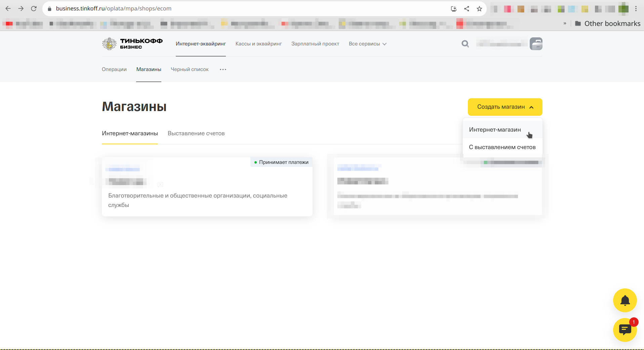This screenshot has height=350, width=644.
Task: Go to Операции section
Action: [114, 69]
